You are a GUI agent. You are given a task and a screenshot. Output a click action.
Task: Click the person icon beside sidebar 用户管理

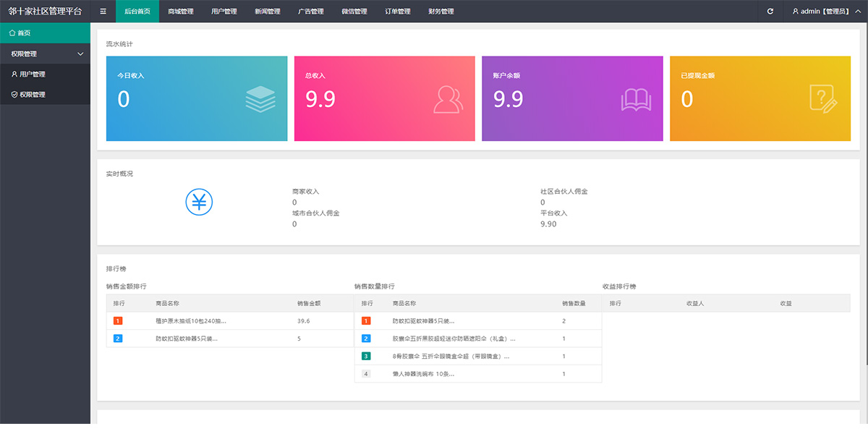tap(14, 74)
